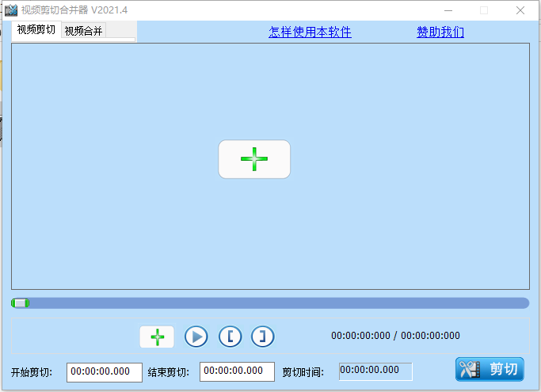Focus the 结束剪切 end time field

pyautogui.click(x=237, y=371)
